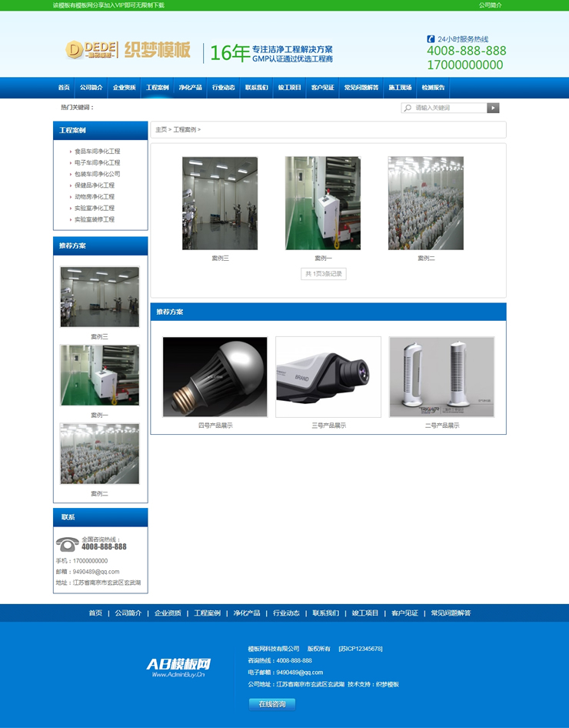Type in the keyword search field

(450, 109)
